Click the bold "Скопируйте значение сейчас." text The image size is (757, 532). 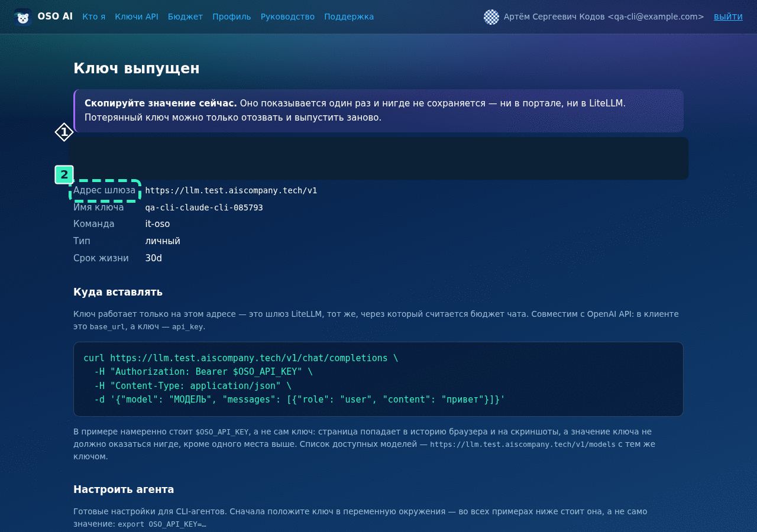click(161, 103)
